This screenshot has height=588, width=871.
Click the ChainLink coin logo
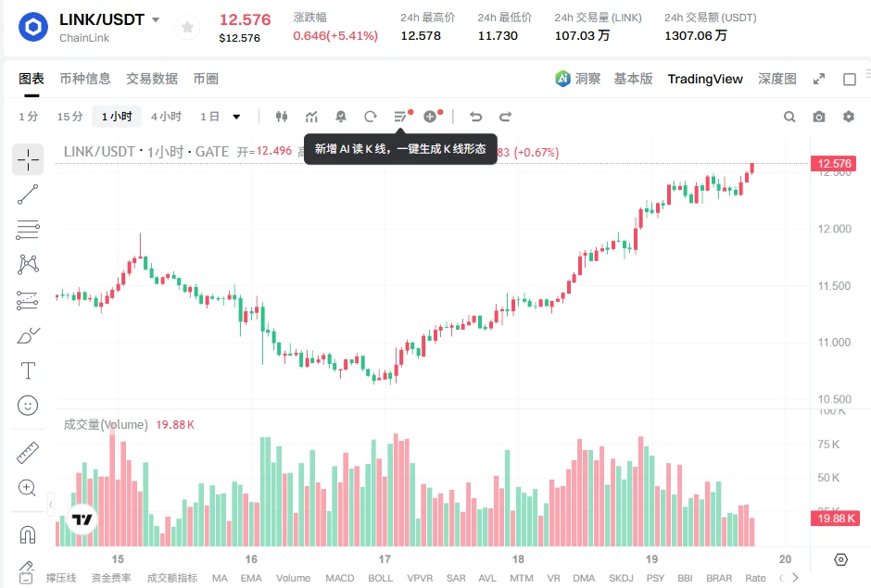pyautogui.click(x=33, y=27)
